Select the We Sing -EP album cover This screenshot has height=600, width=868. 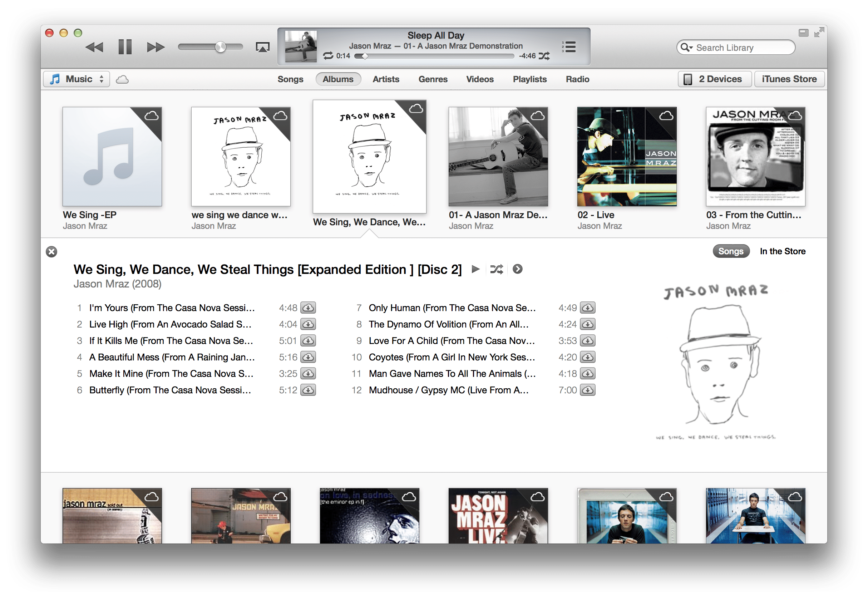(112, 156)
